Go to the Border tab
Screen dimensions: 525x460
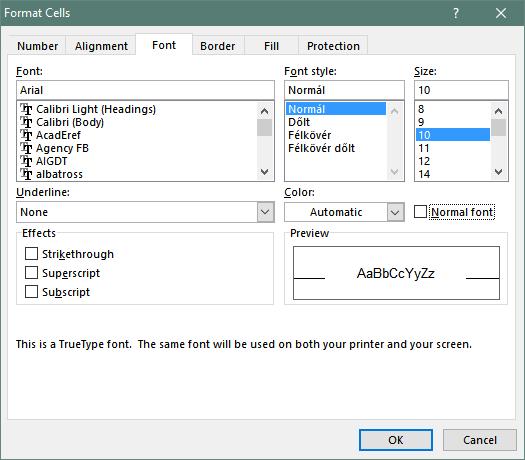pos(218,46)
